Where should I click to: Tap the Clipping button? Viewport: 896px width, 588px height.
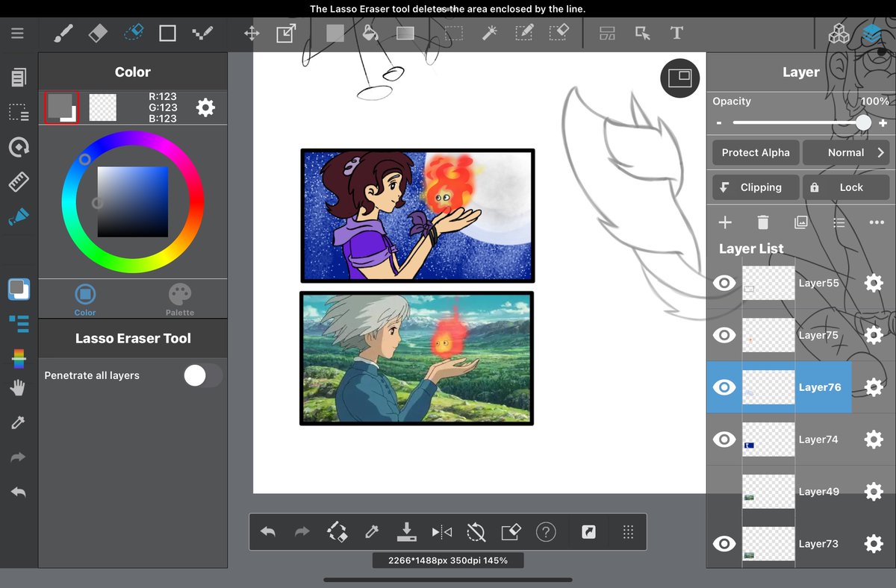coord(755,187)
